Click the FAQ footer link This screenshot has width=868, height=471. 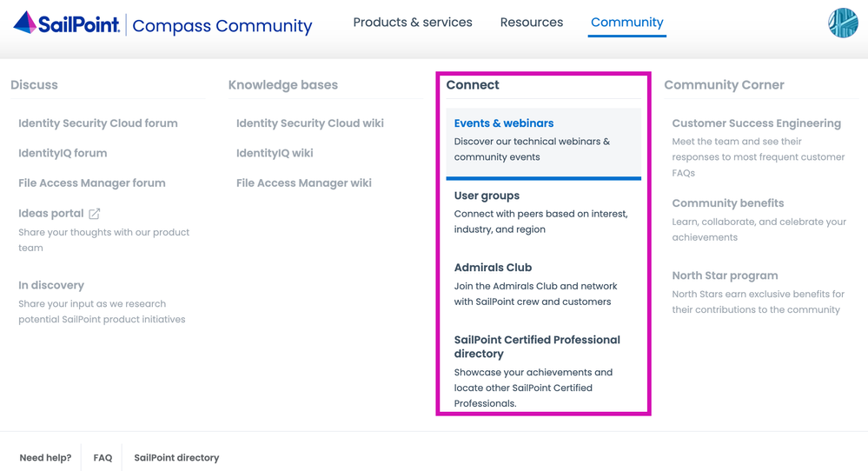click(x=103, y=458)
